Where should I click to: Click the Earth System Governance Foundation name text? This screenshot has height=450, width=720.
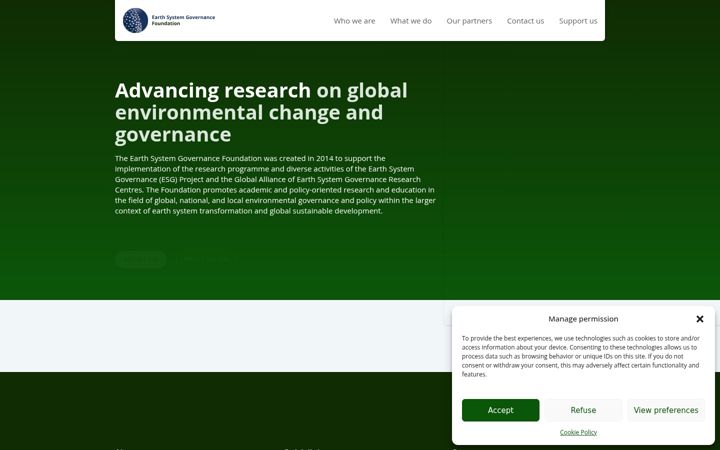click(183, 20)
